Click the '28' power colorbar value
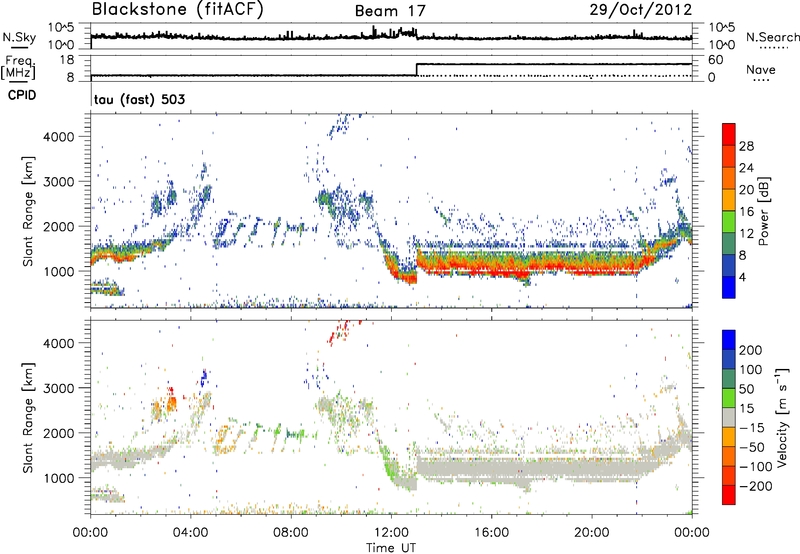800x554 pixels. pyautogui.click(x=746, y=146)
